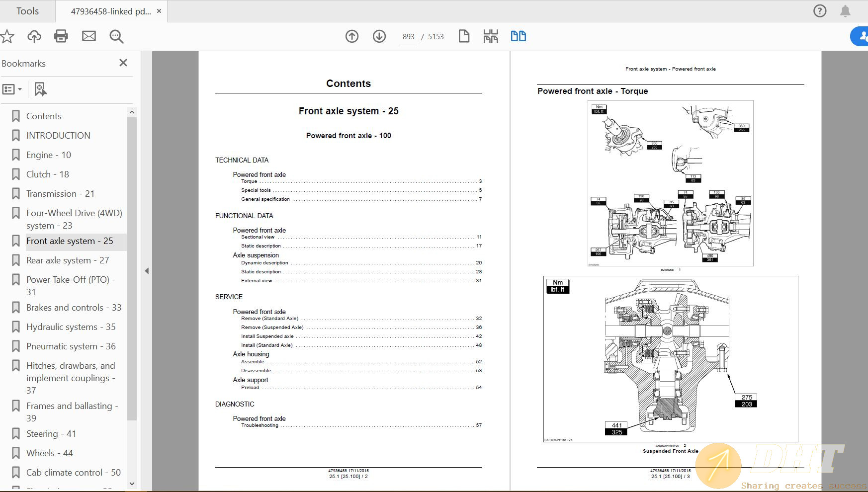Open bookmarks options dropdown menu
Viewport: 868px width, 492px height.
pos(12,89)
